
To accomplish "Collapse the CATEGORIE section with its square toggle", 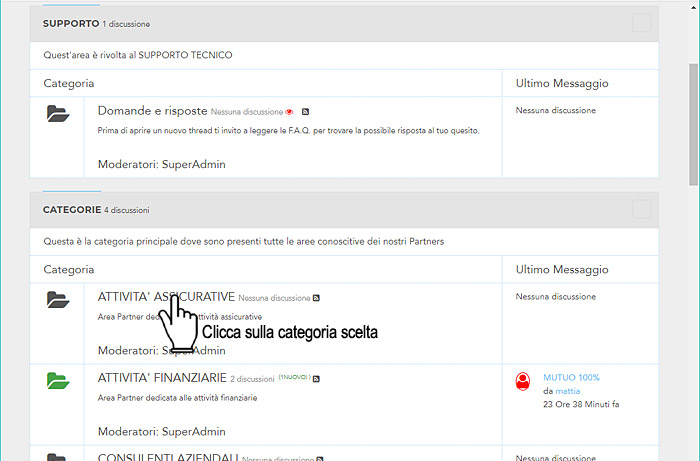I will [641, 209].
